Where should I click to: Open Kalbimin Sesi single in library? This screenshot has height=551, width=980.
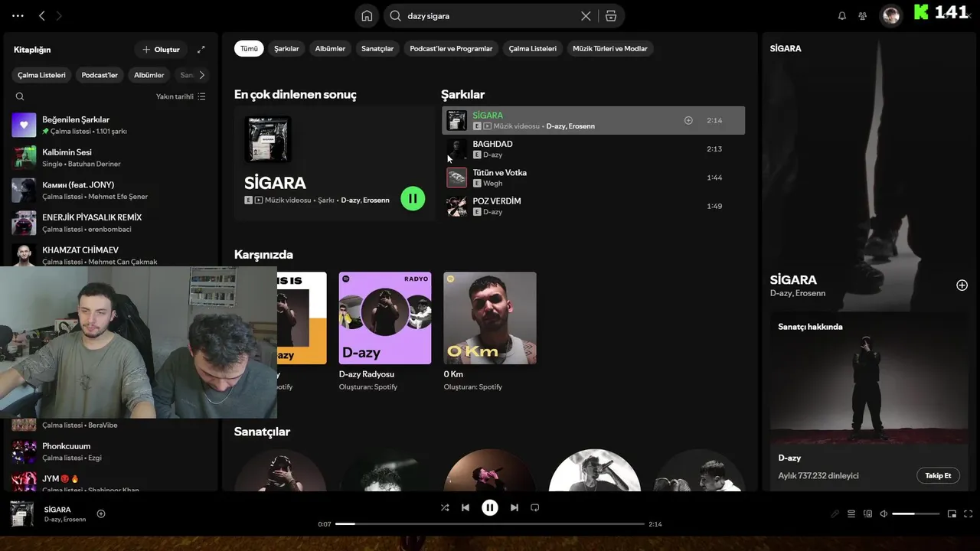110,158
